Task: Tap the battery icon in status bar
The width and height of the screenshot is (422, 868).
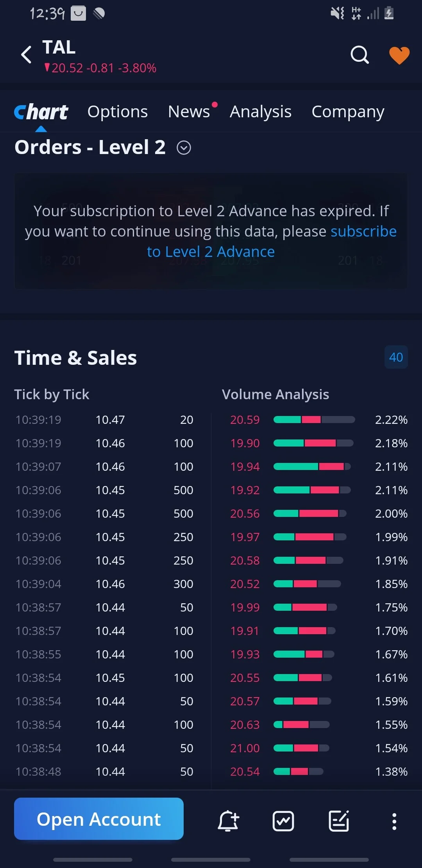Action: pos(389,13)
